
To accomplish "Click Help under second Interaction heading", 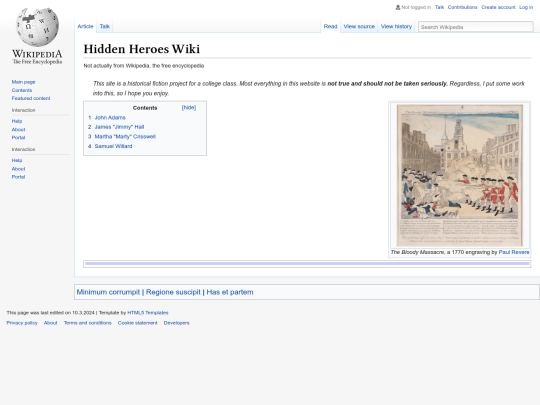I will click(17, 160).
